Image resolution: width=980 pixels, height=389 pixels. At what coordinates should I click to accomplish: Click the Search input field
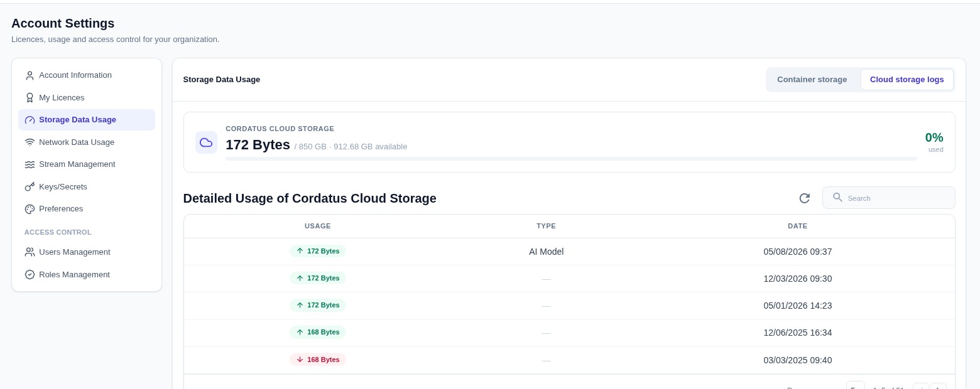(888, 198)
